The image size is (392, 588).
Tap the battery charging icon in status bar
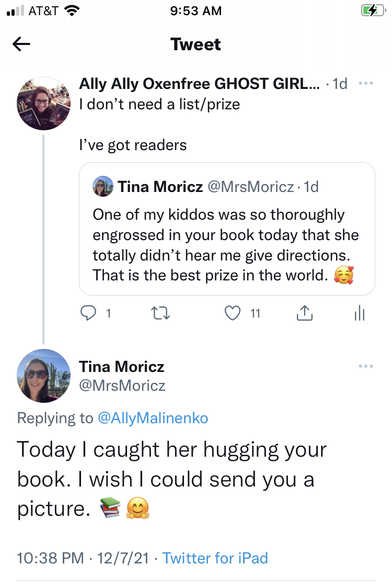pos(372,11)
